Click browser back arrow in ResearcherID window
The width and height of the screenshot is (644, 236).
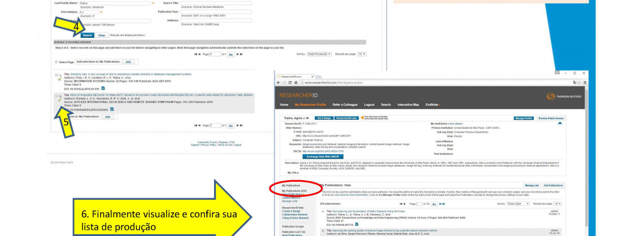pyautogui.click(x=279, y=82)
